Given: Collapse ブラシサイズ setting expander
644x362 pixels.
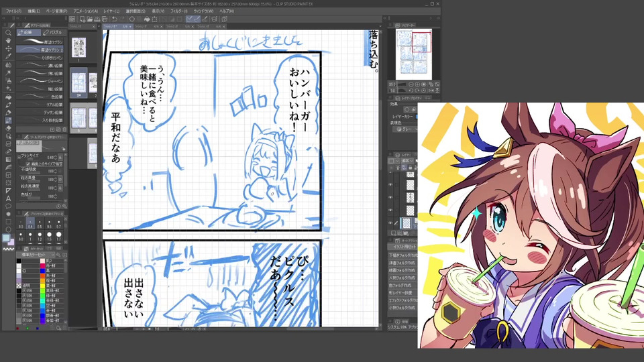Looking at the screenshot, I should tap(19, 156).
